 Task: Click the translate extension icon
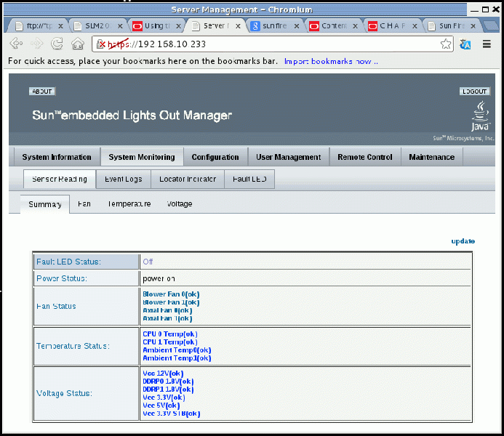[x=465, y=44]
